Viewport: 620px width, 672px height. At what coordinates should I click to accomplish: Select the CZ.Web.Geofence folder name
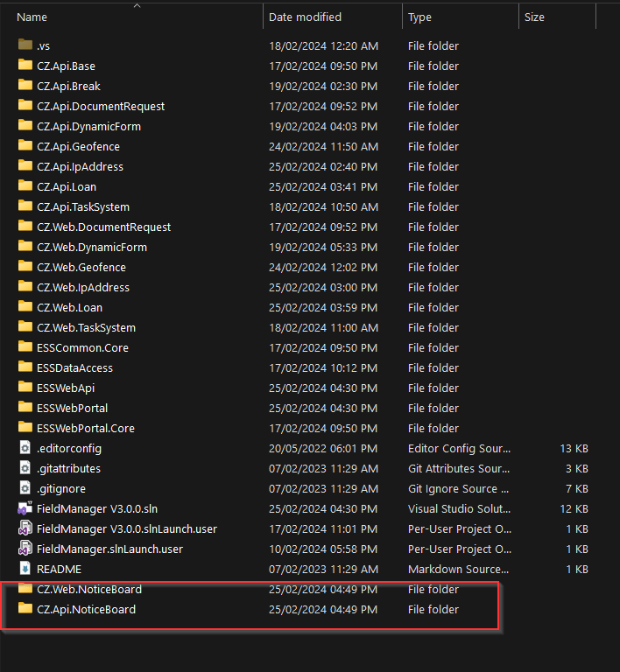(x=81, y=268)
